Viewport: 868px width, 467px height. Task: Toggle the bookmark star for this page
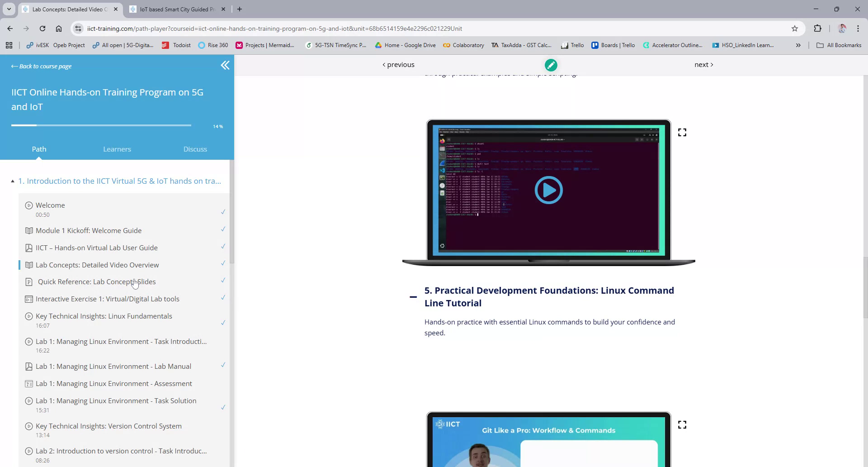click(794, 28)
